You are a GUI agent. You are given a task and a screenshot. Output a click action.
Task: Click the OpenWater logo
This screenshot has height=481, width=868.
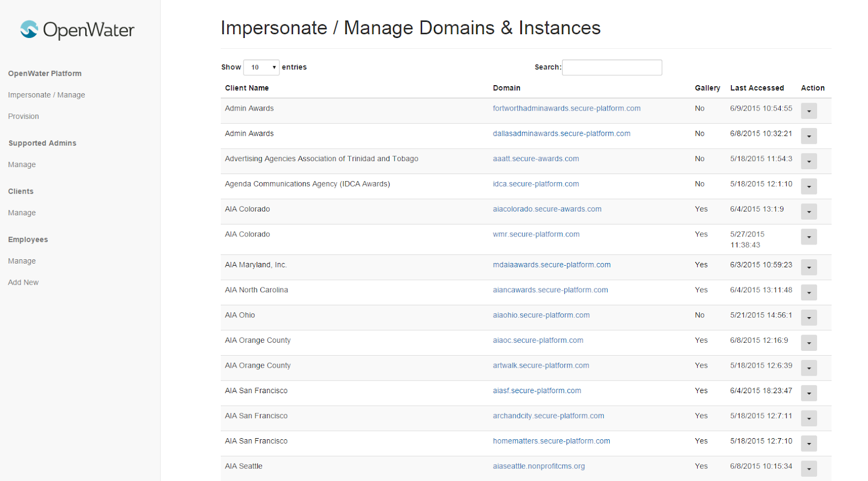coord(77,30)
